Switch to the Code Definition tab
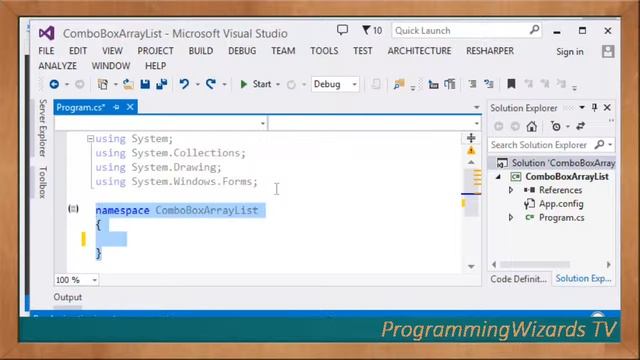Viewport: 640px width, 360px height. (518, 279)
